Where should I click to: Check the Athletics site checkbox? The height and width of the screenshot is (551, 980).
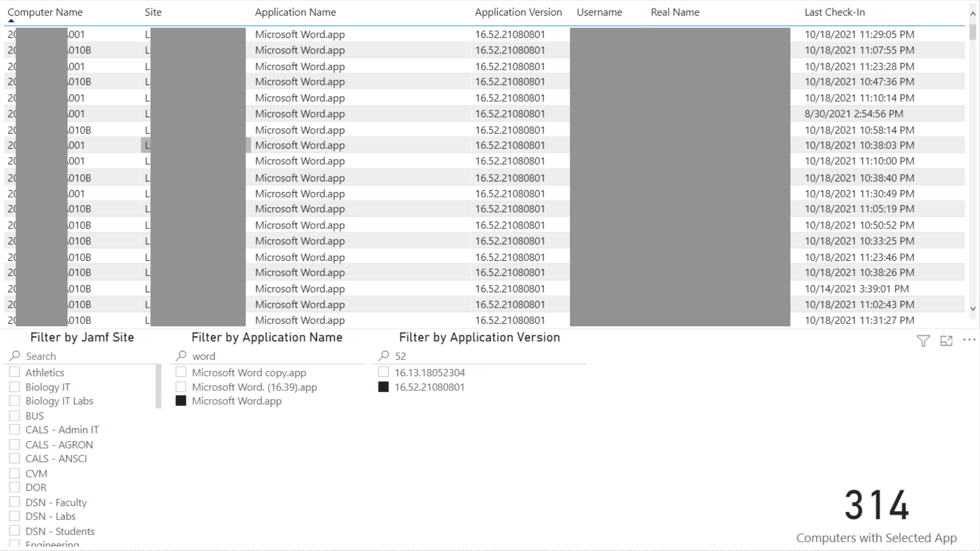15,372
